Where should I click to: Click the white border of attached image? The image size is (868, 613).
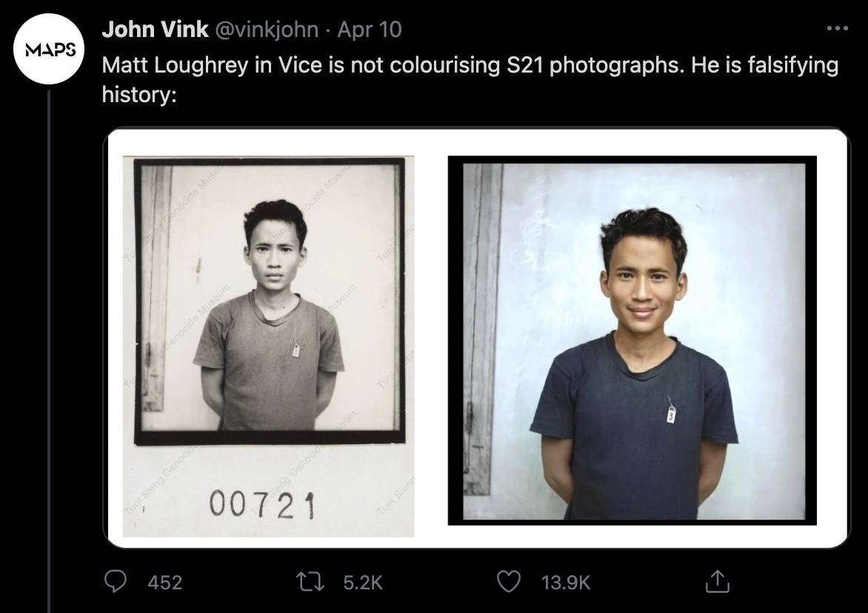tap(431, 338)
